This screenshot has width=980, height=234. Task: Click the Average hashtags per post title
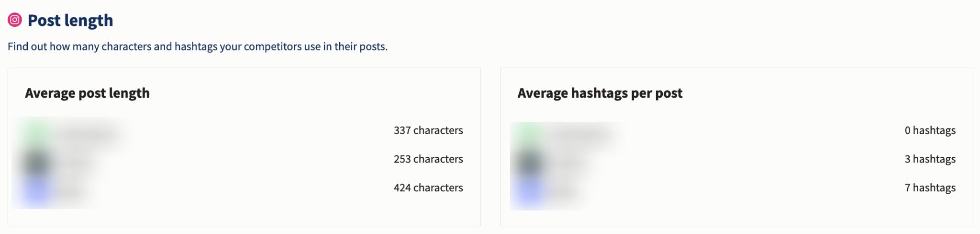pos(600,93)
